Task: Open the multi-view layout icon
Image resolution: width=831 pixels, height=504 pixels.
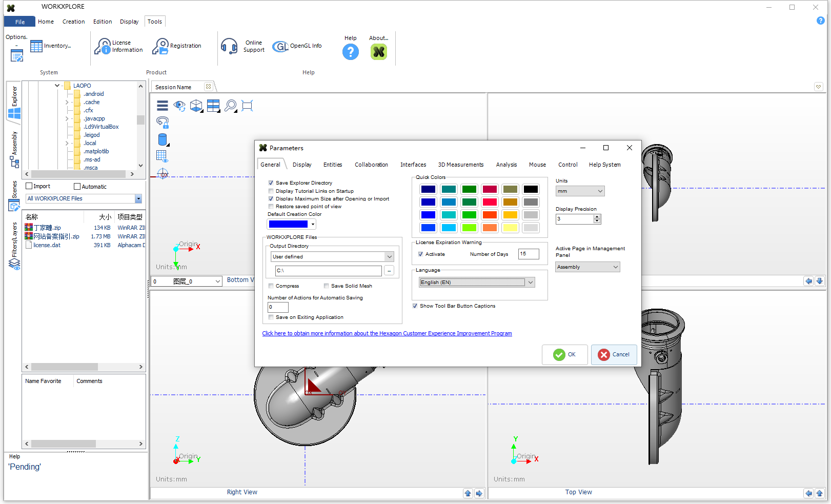Action: (213, 105)
